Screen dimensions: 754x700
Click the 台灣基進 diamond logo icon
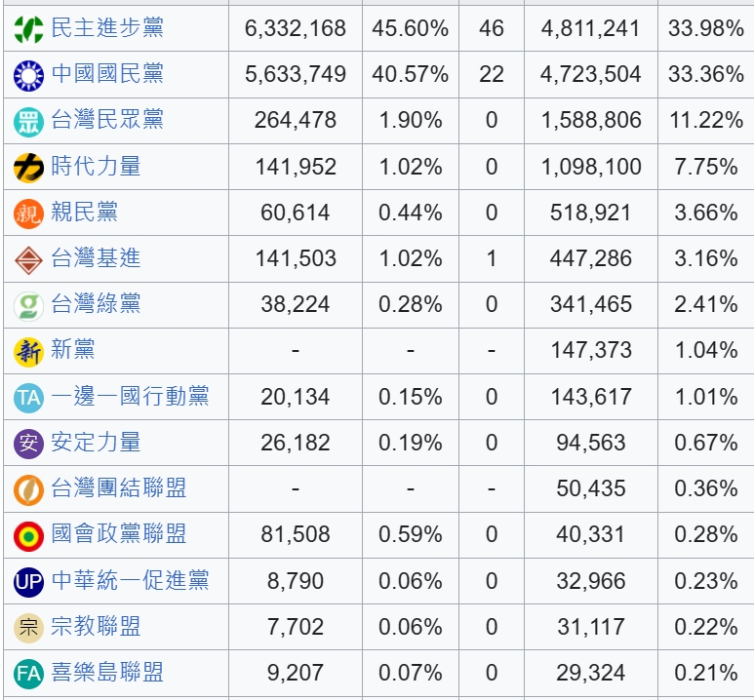(x=29, y=260)
